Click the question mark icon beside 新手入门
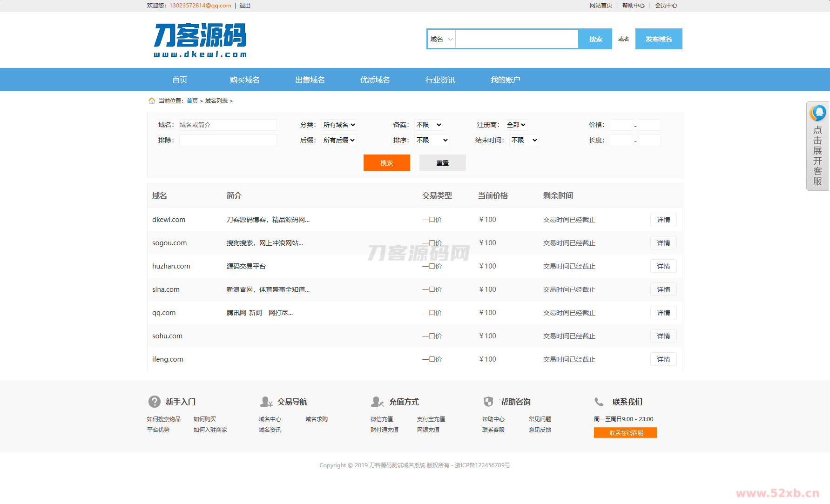Image resolution: width=830 pixels, height=504 pixels. pos(155,402)
